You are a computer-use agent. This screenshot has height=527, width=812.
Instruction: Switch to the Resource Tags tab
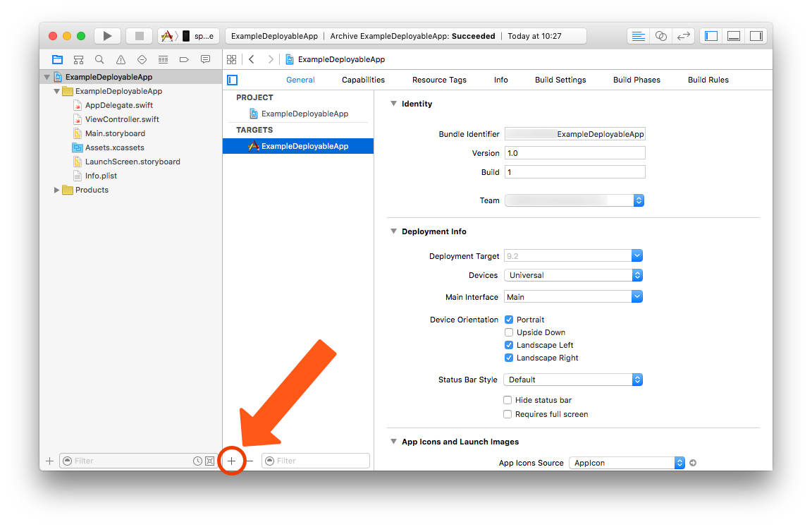[439, 80]
